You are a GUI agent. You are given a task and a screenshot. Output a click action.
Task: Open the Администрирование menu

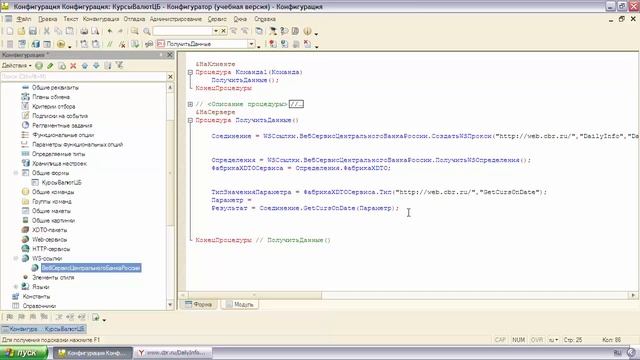(x=176, y=19)
